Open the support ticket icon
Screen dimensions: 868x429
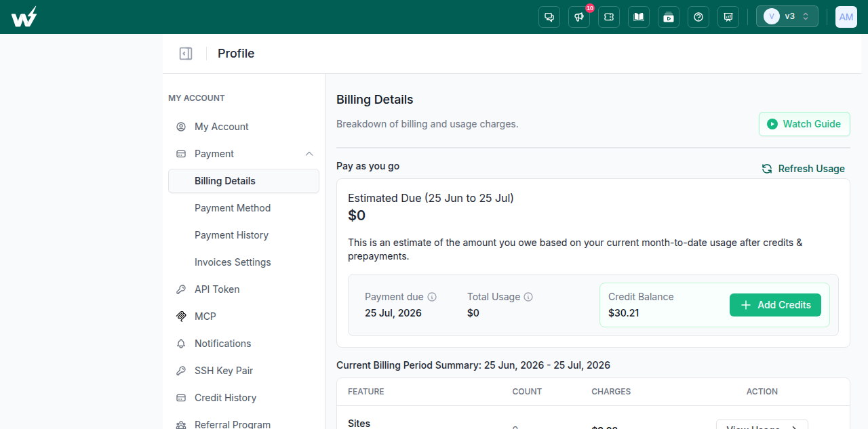click(x=609, y=17)
